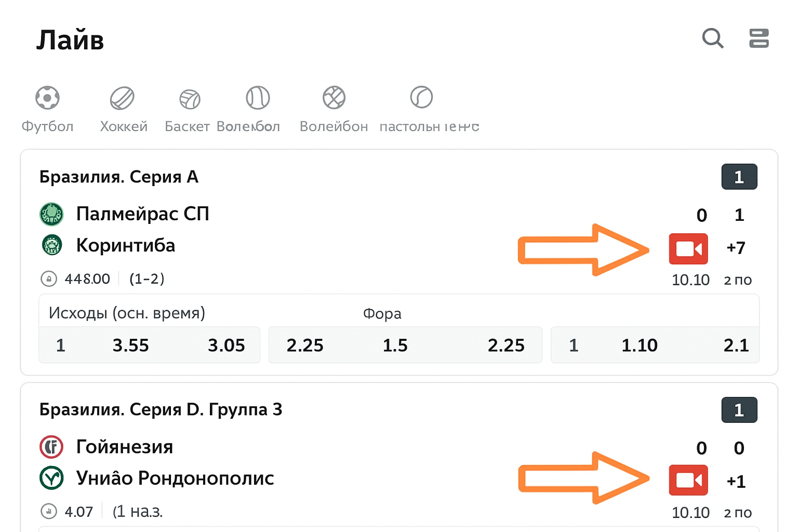Watch video stream for Гойянезия match
Viewport: 798px width, 532px height.
click(688, 480)
